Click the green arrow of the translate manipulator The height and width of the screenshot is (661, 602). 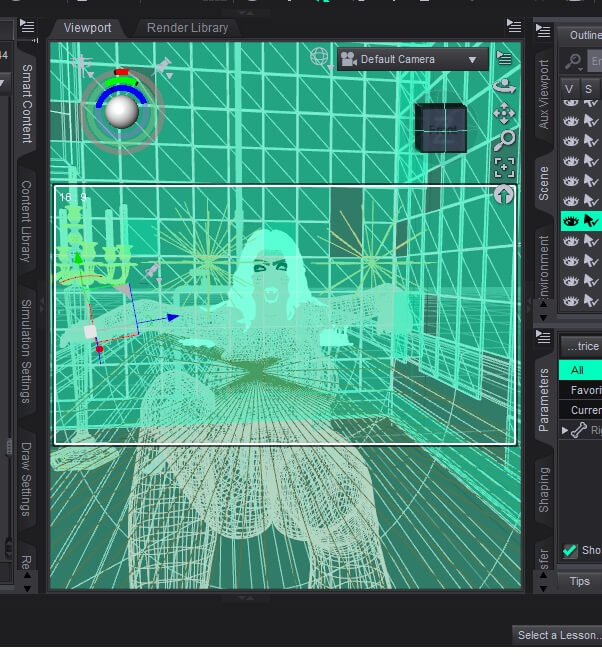(78, 258)
